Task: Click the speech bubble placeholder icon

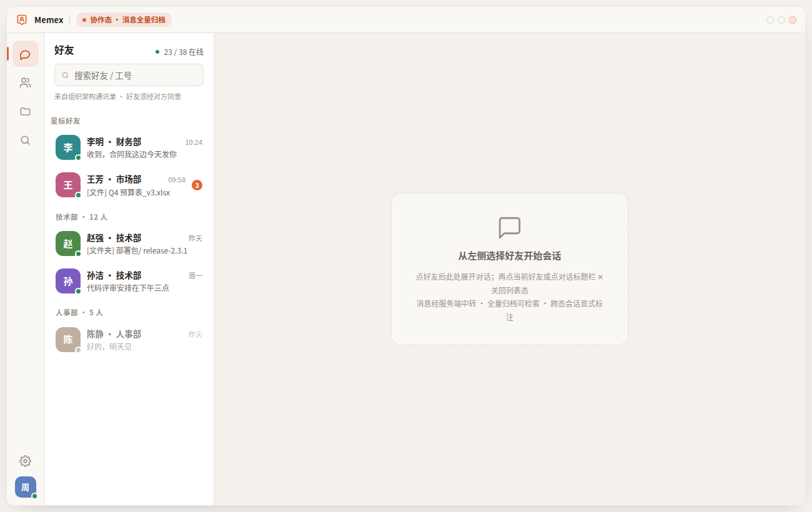Action: coord(510,228)
